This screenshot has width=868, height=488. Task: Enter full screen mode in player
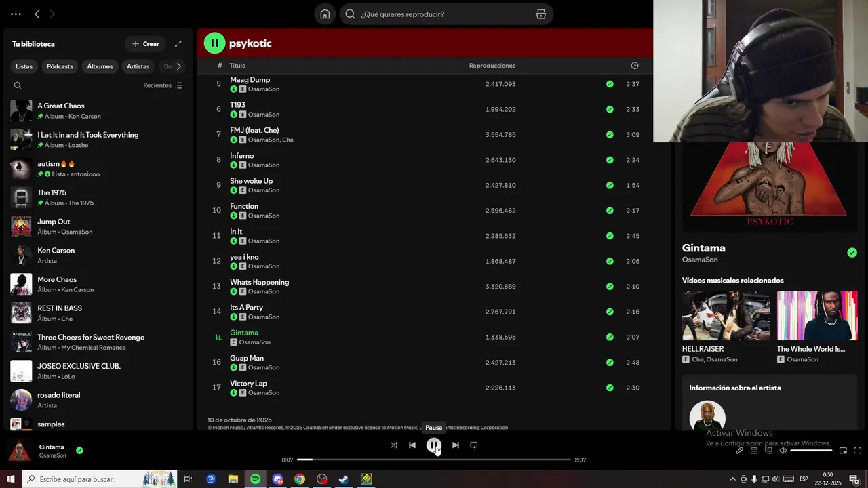coord(857,451)
